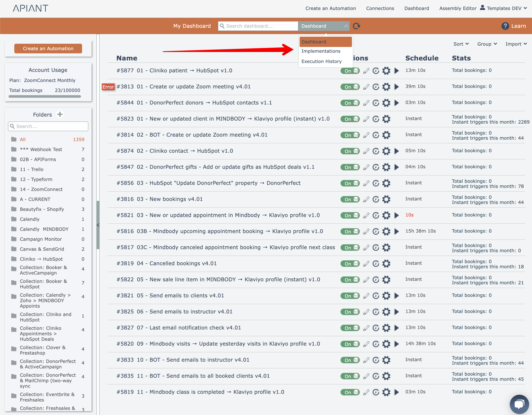The image size is (532, 415).
Task: Expand the Import dropdown
Action: [516, 44]
